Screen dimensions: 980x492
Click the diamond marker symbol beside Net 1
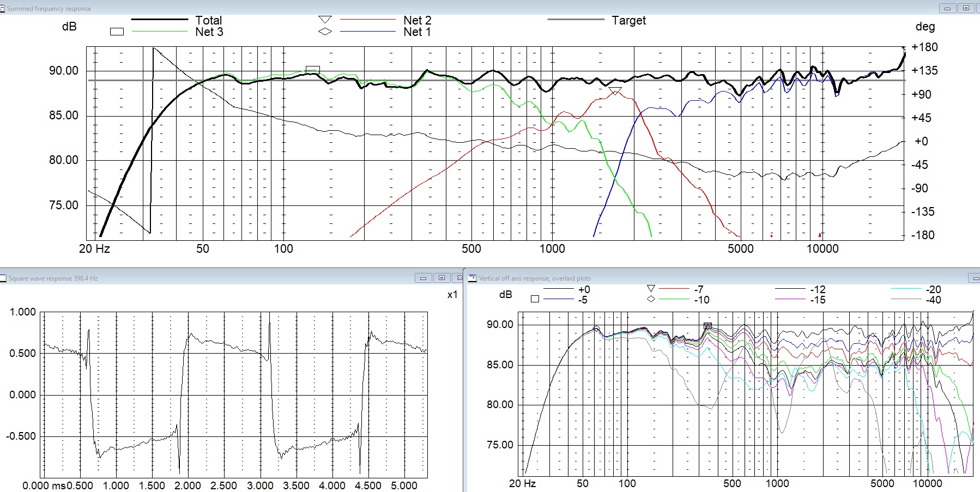[x=325, y=32]
